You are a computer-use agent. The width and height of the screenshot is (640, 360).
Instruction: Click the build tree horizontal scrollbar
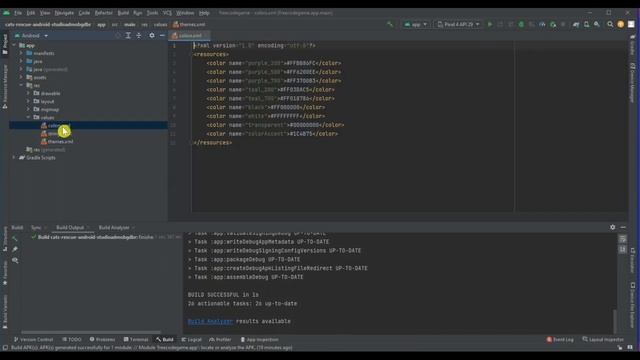pos(91,332)
